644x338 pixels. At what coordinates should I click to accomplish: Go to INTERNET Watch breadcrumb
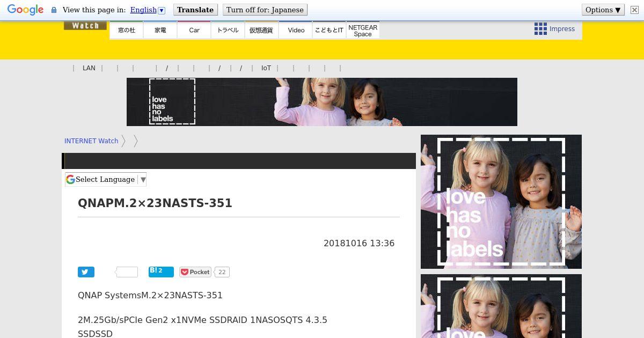91,141
